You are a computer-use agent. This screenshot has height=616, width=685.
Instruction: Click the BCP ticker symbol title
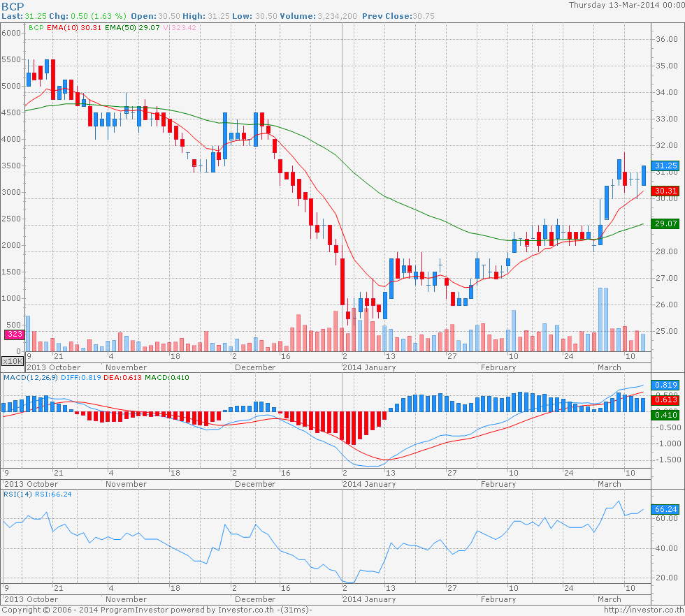coord(13,6)
